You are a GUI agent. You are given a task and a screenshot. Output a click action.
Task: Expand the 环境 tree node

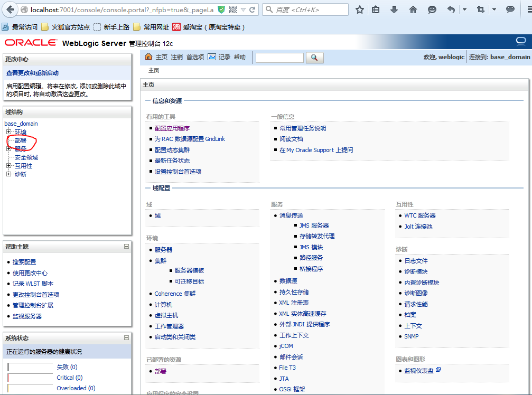point(8,131)
